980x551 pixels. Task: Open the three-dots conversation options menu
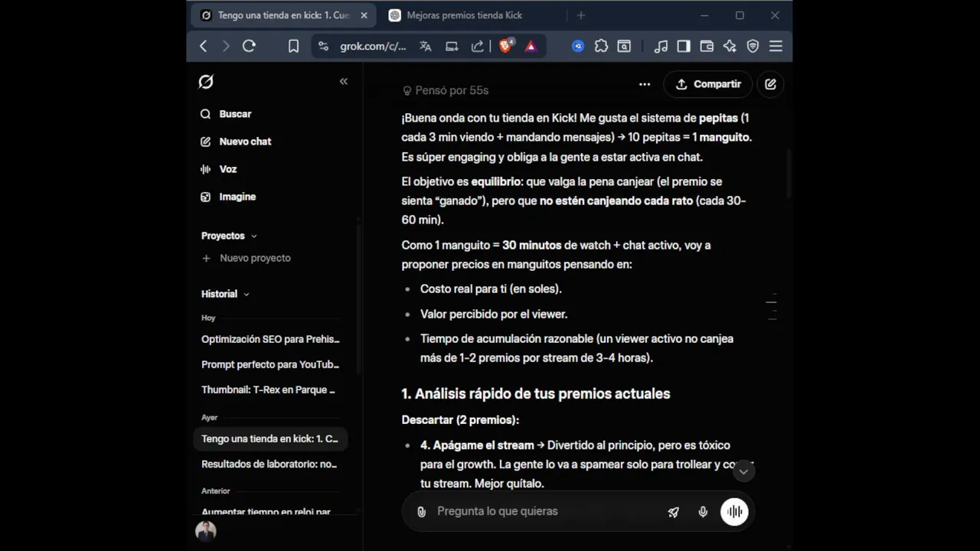645,84
